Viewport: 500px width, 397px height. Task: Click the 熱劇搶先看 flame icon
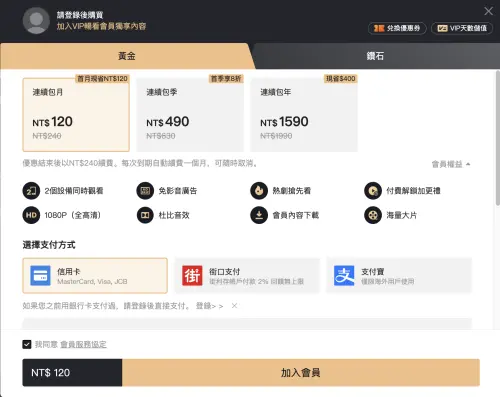pos(259,191)
